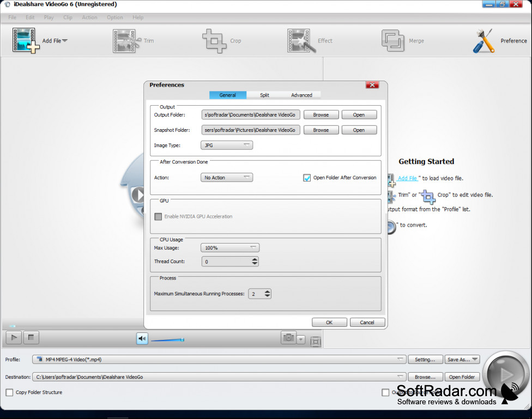This screenshot has height=419, width=532.
Task: Select the Trim tool icon
Action: [127, 41]
